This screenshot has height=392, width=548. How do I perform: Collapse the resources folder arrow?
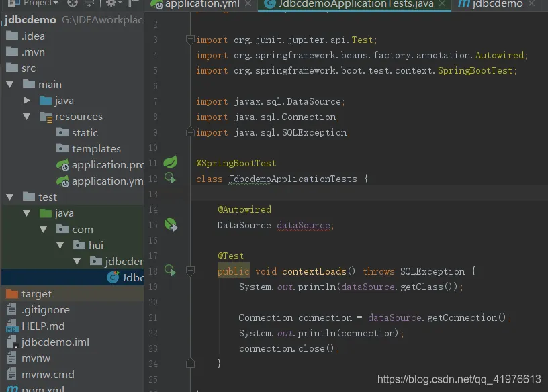tap(27, 117)
